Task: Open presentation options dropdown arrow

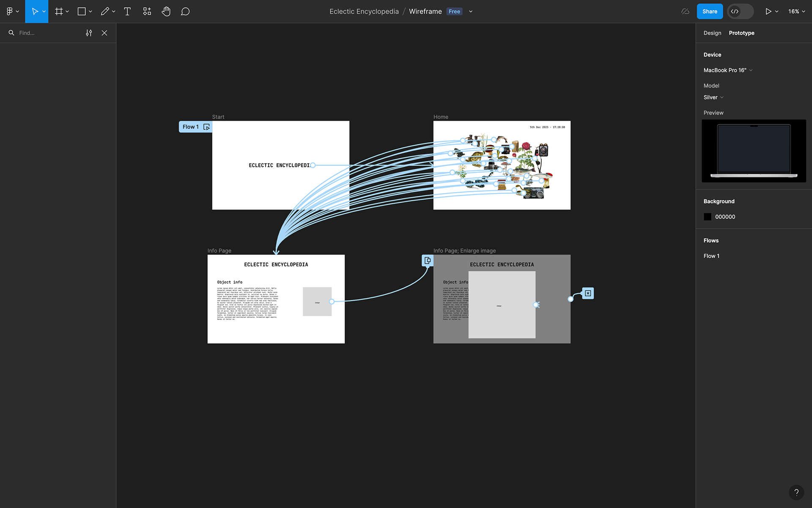Action: pos(777,11)
